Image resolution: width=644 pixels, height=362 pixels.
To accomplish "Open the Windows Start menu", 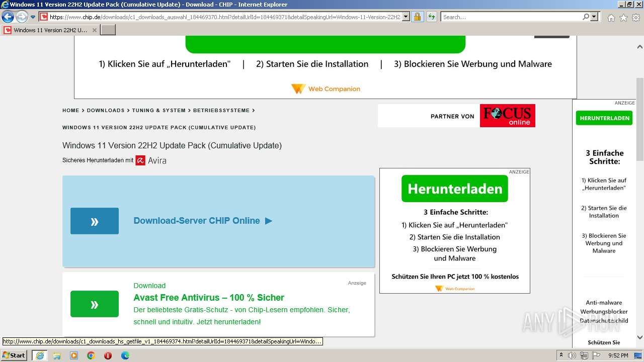I will pos(14,355).
